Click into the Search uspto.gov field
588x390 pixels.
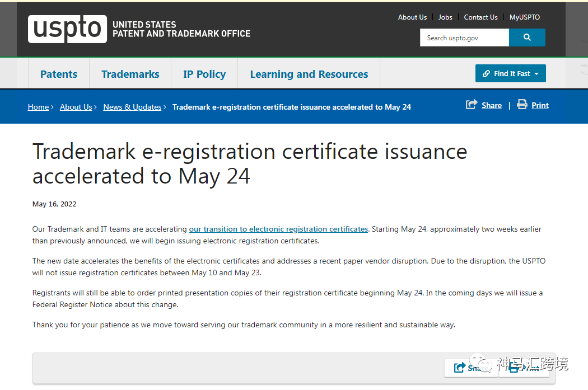tap(464, 37)
